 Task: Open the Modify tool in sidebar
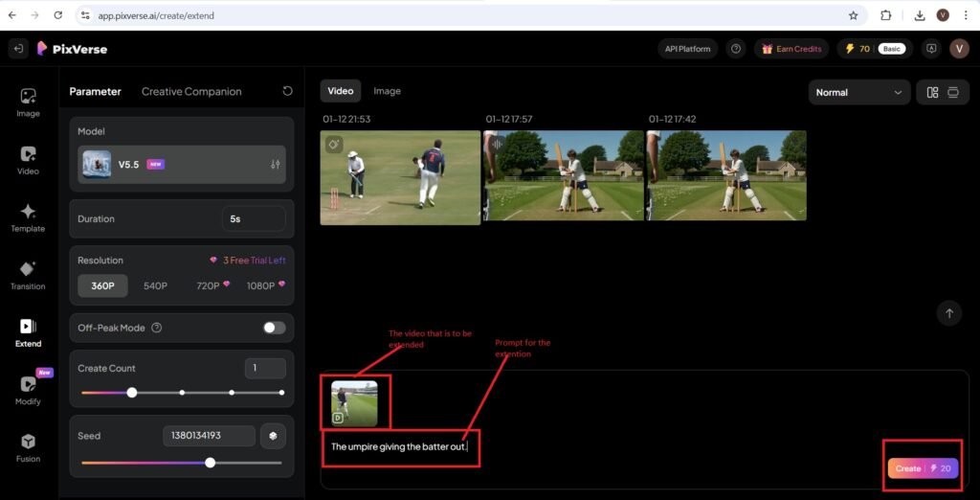pyautogui.click(x=28, y=391)
